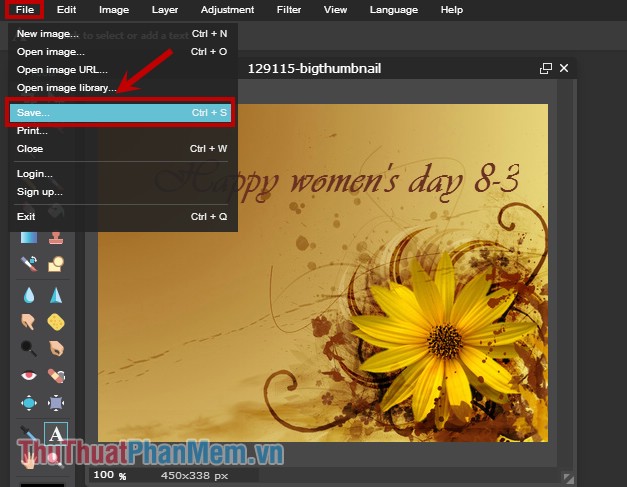
Task: Click Sign up... in File menu
Action: pos(39,191)
